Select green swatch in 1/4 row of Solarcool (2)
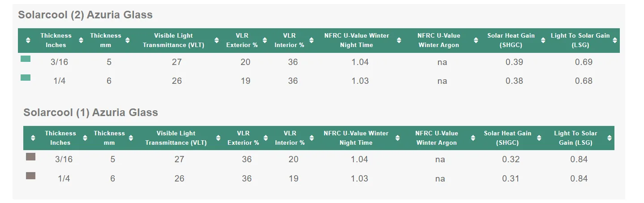Image resolution: width=644 pixels, height=203 pixels. click(26, 78)
